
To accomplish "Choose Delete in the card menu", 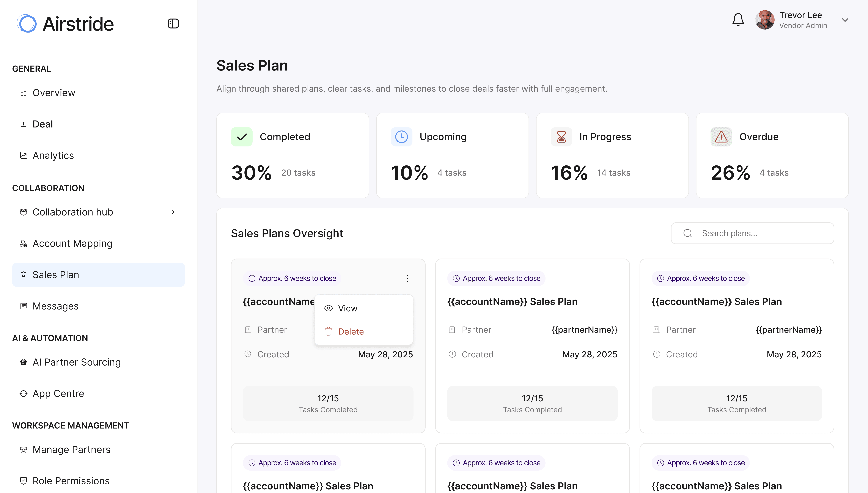I will (350, 331).
